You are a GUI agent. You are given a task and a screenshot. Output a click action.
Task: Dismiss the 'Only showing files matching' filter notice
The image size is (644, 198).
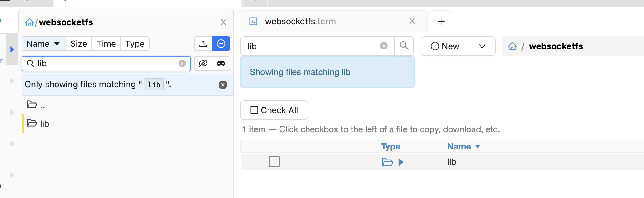(x=223, y=85)
